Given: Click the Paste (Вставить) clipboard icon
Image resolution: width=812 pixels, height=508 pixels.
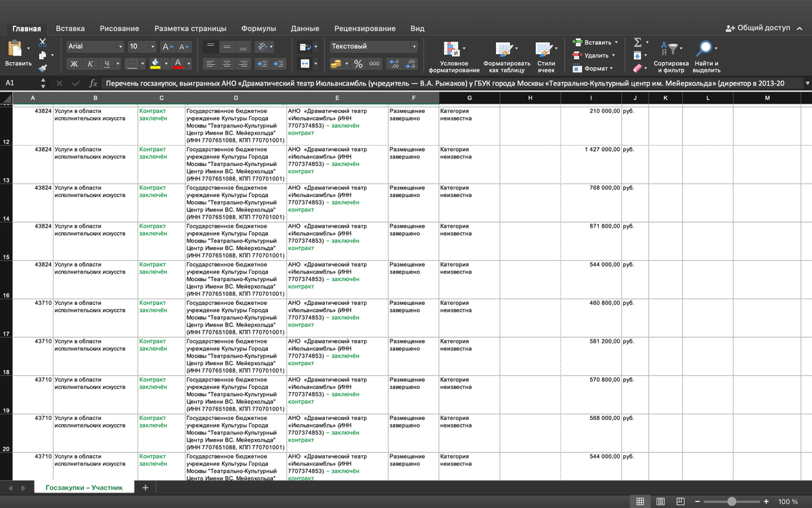Looking at the screenshot, I should [x=15, y=49].
